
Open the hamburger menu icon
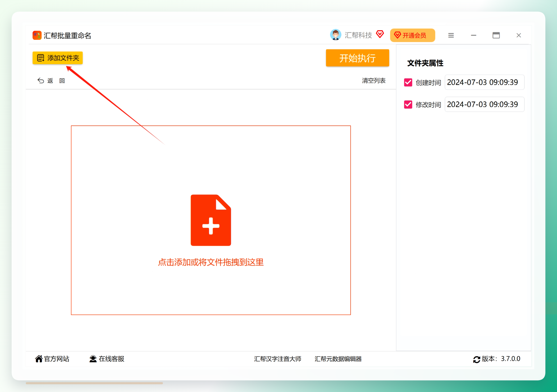(x=451, y=35)
